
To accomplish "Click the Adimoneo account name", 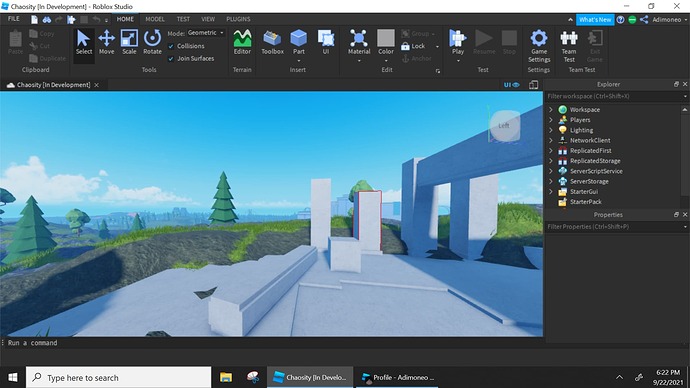I will click(x=666, y=19).
